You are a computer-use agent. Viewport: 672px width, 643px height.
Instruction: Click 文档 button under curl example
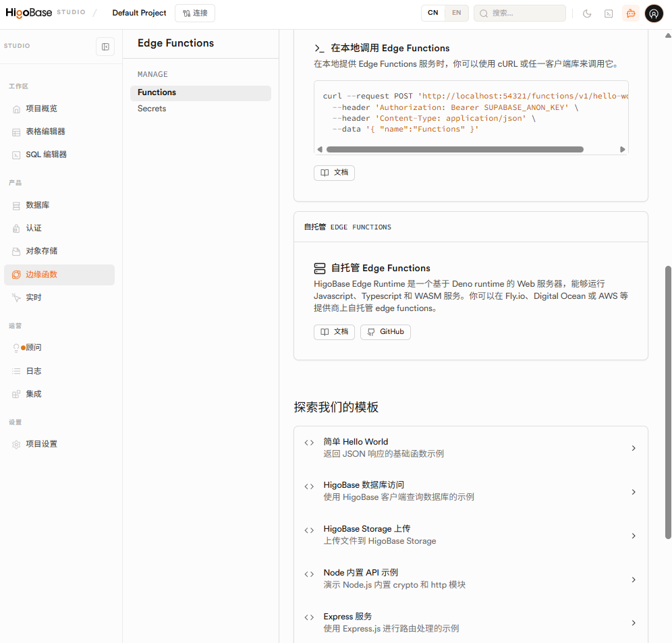click(x=334, y=173)
